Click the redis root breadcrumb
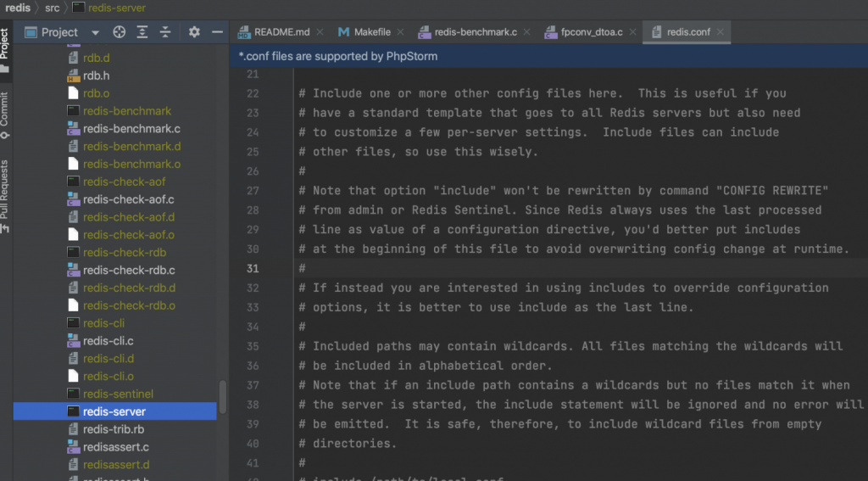 pyautogui.click(x=17, y=8)
